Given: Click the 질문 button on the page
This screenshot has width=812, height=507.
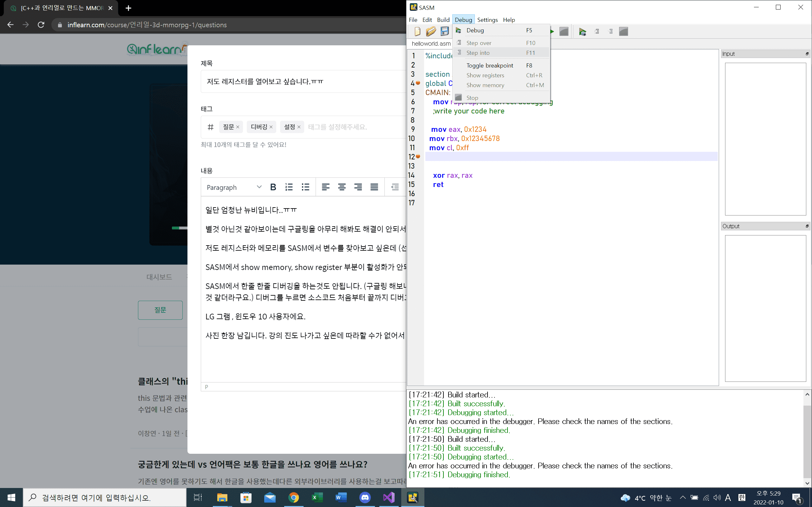Looking at the screenshot, I should pyautogui.click(x=160, y=310).
